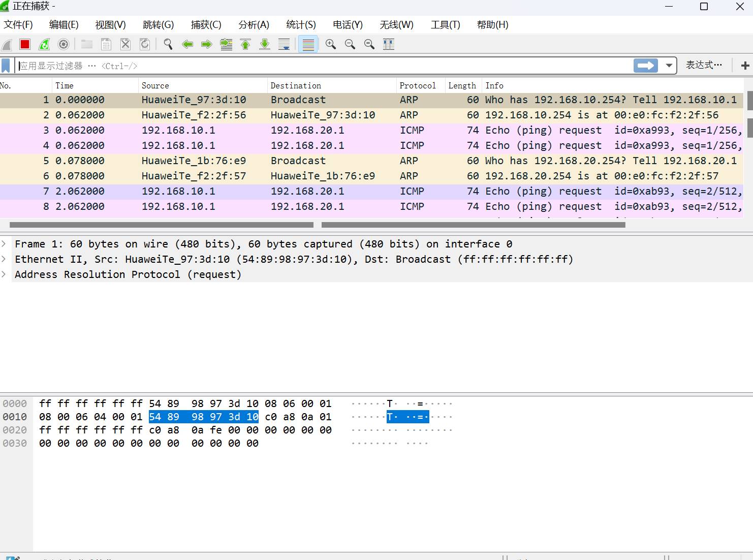Expand the Ethernet II section
The height and width of the screenshot is (560, 753).
[4, 259]
